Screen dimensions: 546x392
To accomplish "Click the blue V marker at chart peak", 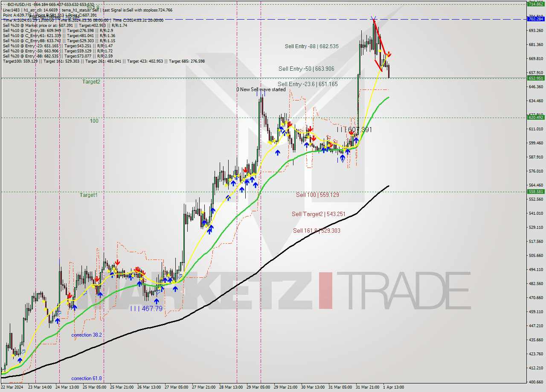I will coord(374,19).
